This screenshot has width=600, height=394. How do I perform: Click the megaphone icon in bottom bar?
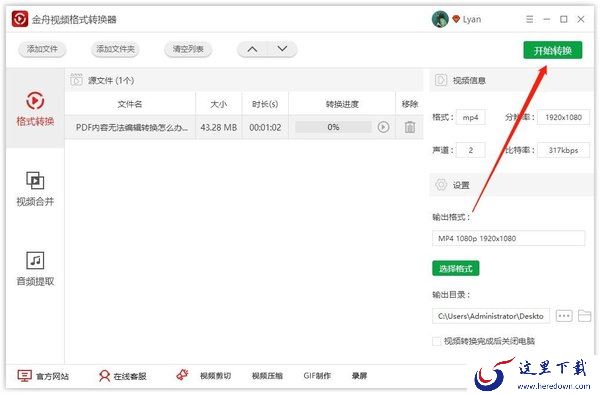(x=183, y=375)
